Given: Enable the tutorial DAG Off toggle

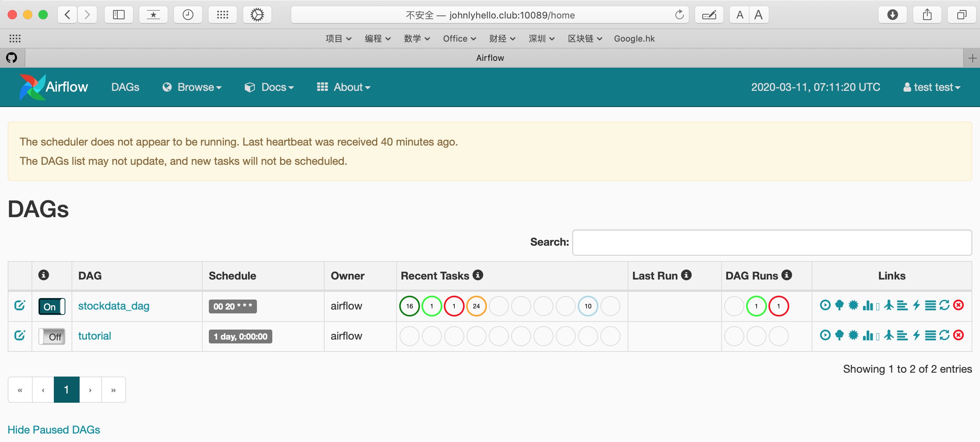Looking at the screenshot, I should (x=52, y=337).
